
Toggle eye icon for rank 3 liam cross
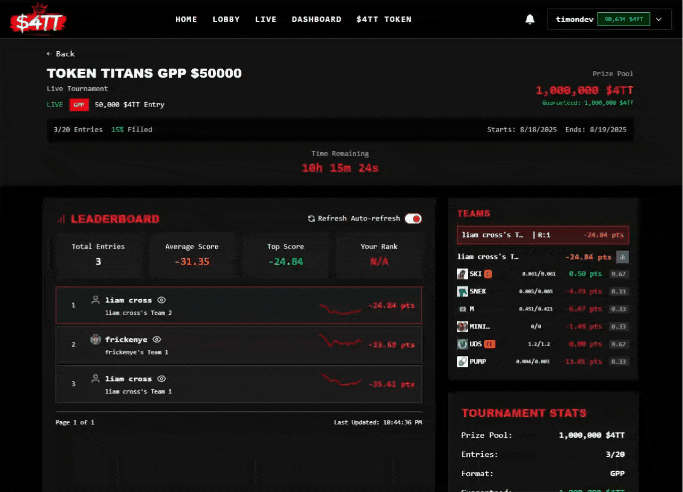pos(162,379)
